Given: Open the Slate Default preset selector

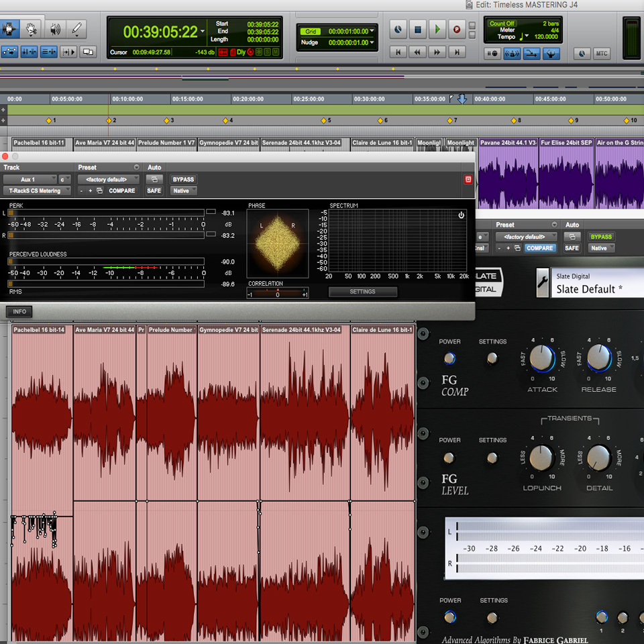Looking at the screenshot, I should coord(597,282).
